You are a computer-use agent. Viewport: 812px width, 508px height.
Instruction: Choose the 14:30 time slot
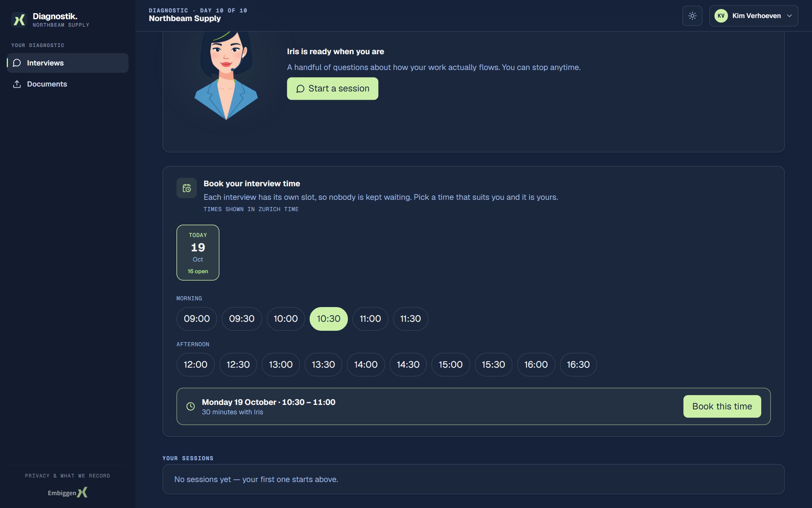coord(408,365)
